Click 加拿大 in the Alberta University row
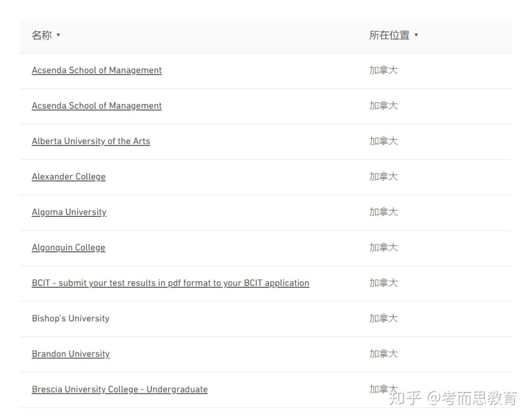 tap(383, 141)
